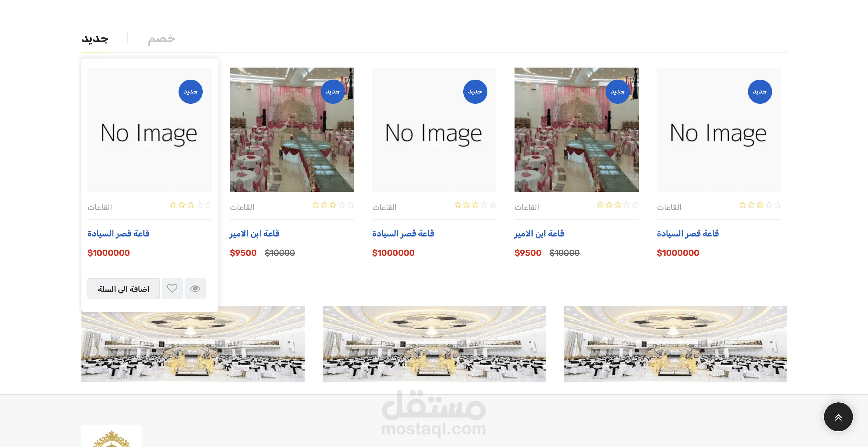Screen dimensions: 868x447
Task: Click the right white ballroom banner image
Action: [x=675, y=344]
